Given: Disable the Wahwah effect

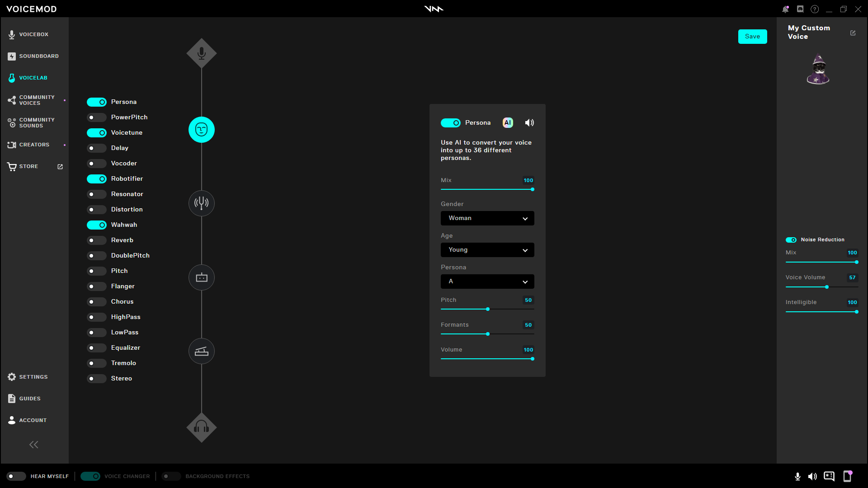Looking at the screenshot, I should tap(96, 225).
